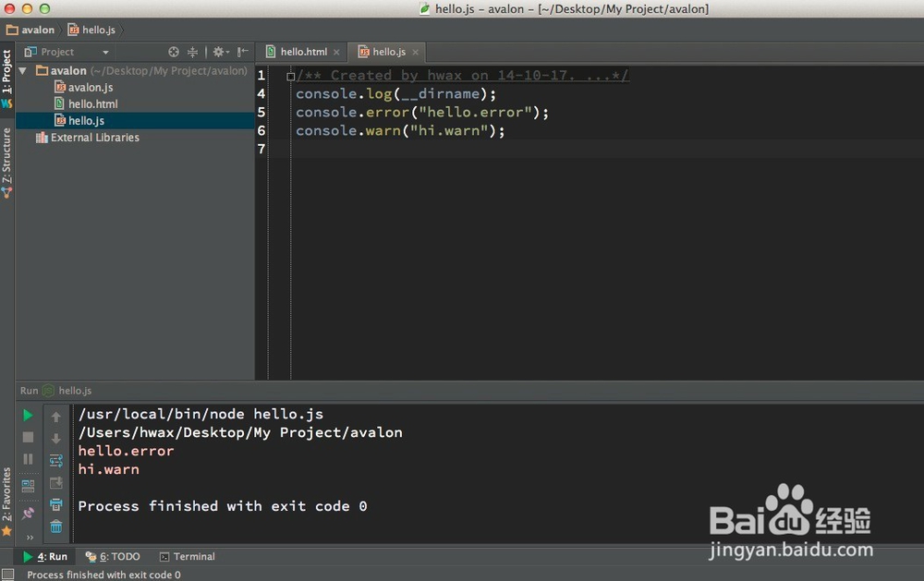Print console output with printer icon
This screenshot has height=581, width=924.
coord(56,505)
